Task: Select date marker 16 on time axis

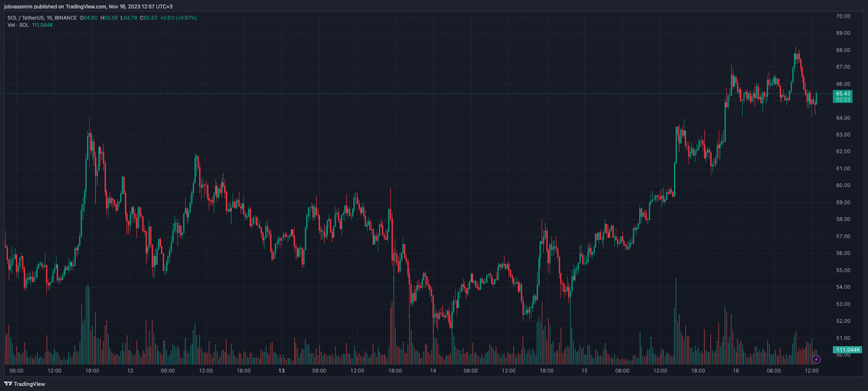Action: click(736, 371)
